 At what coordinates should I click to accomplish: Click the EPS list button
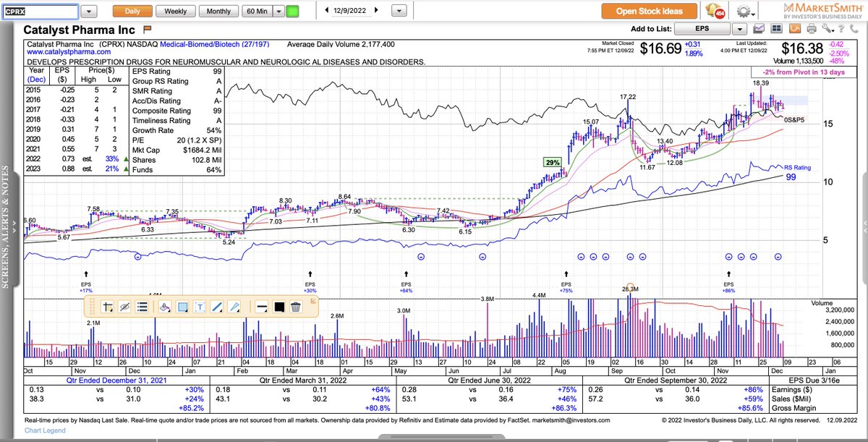(x=702, y=30)
